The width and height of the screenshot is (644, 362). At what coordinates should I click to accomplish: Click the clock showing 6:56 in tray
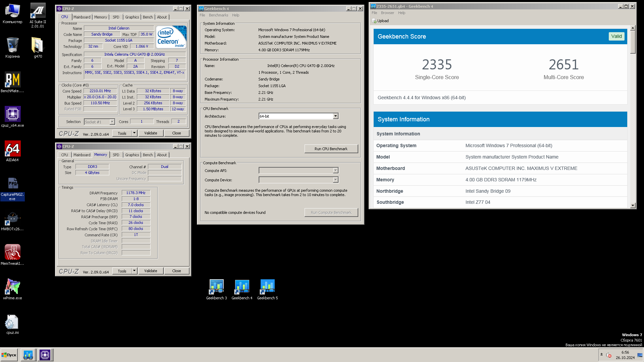(625, 352)
